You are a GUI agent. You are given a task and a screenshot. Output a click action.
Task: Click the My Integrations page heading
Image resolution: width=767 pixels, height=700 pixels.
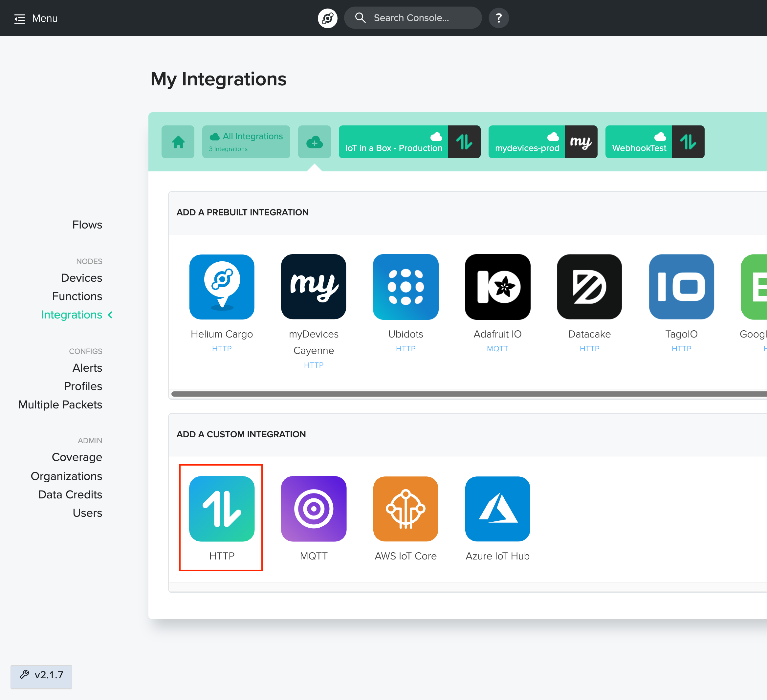click(218, 79)
